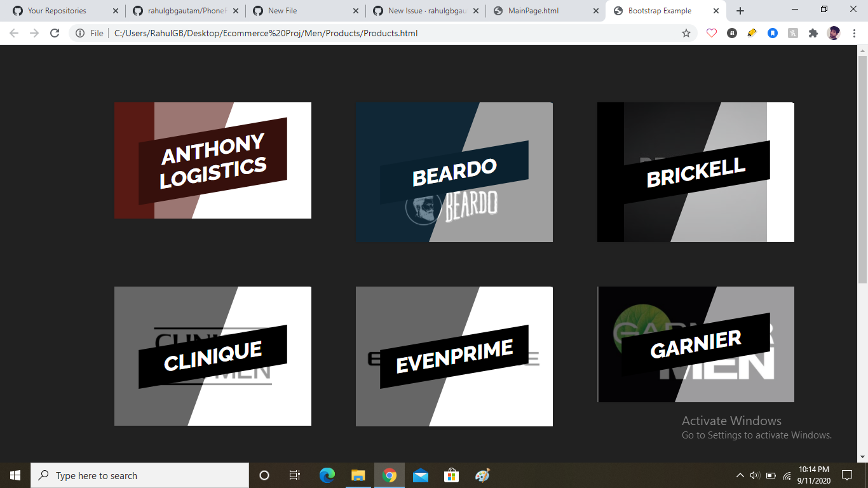This screenshot has height=488, width=868.
Task: Open the Extensions puzzle-piece menu
Action: tap(813, 33)
